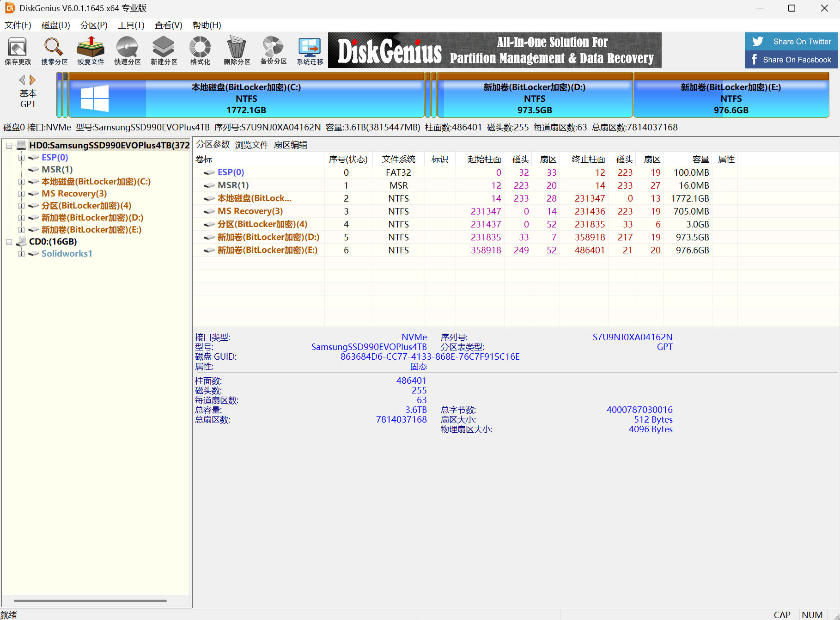Collapse the HD0 SamsungSSD990EVOPlus4TB tree node
The image size is (840, 620).
click(x=9, y=146)
